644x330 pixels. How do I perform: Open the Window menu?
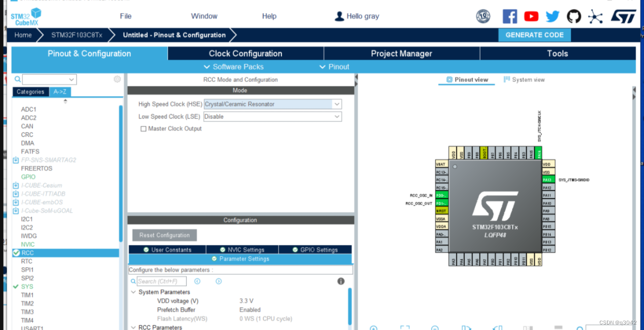[204, 16]
